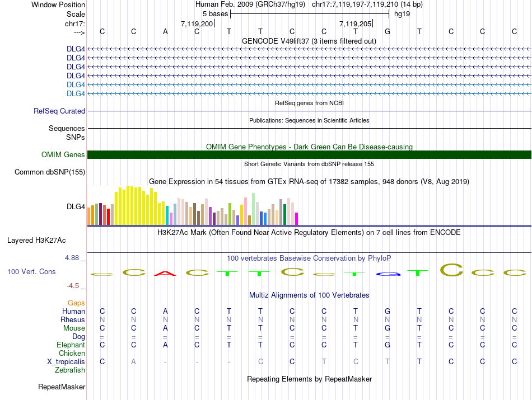This screenshot has width=532, height=400.
Task: Click the Layered H3K27Ac track label
Action: click(x=36, y=241)
